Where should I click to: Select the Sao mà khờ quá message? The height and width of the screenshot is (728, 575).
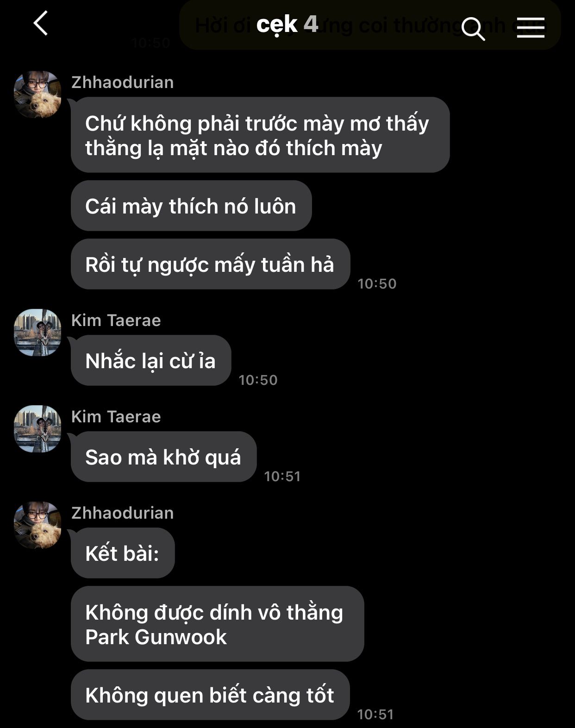point(163,457)
